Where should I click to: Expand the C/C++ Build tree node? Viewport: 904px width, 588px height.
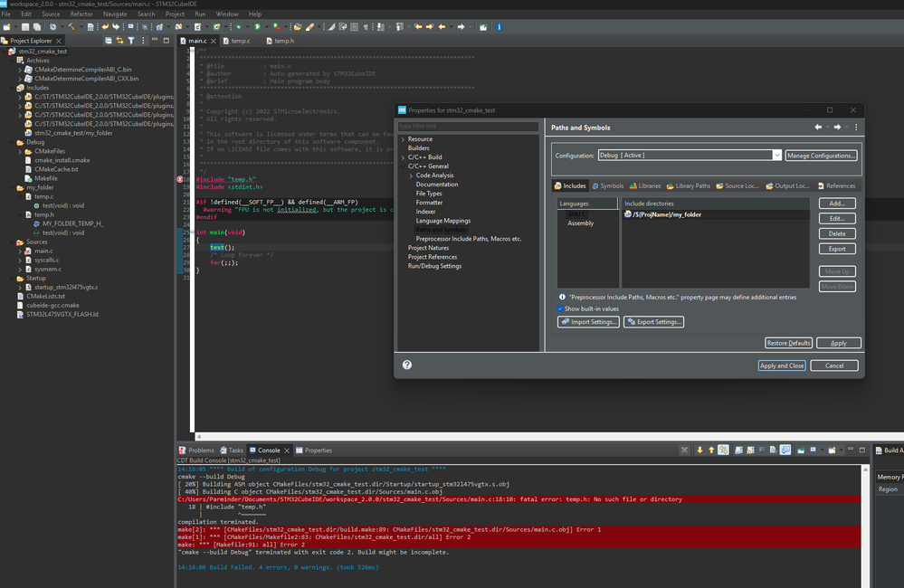(x=403, y=157)
